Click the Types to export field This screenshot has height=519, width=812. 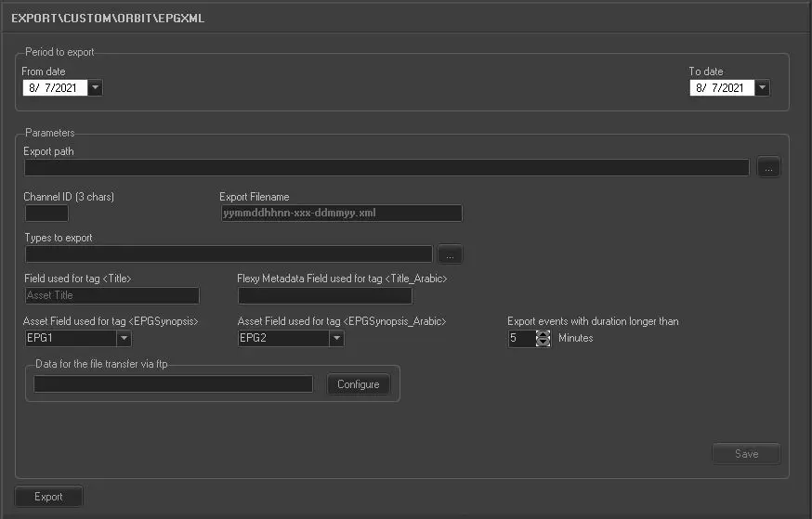[228, 254]
